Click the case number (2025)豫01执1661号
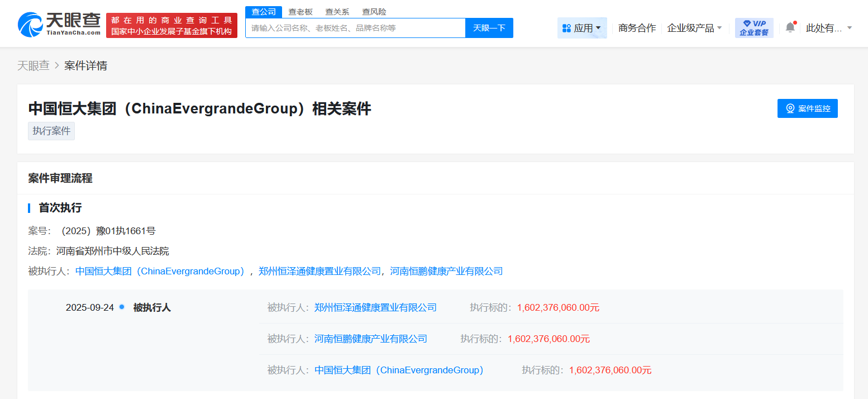 point(107,231)
